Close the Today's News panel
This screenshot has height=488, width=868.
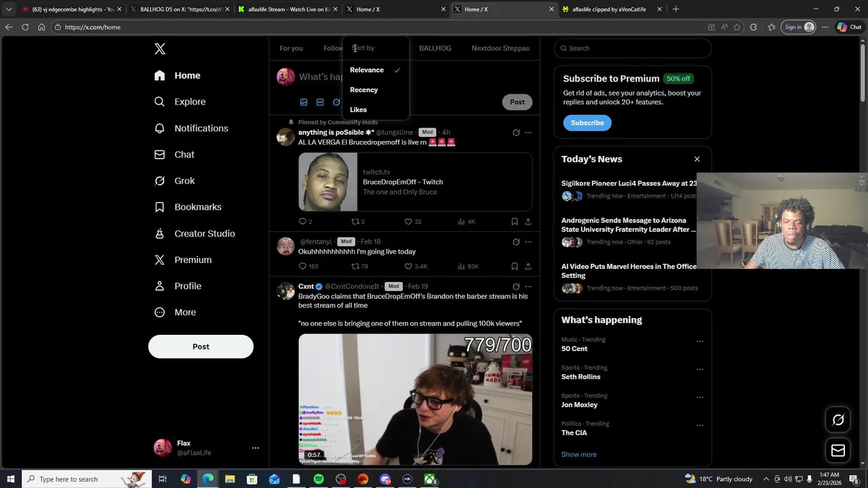696,159
